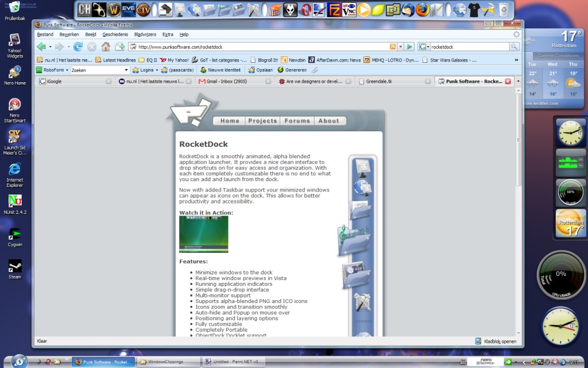Open the Back history dropdown arrow

point(51,47)
